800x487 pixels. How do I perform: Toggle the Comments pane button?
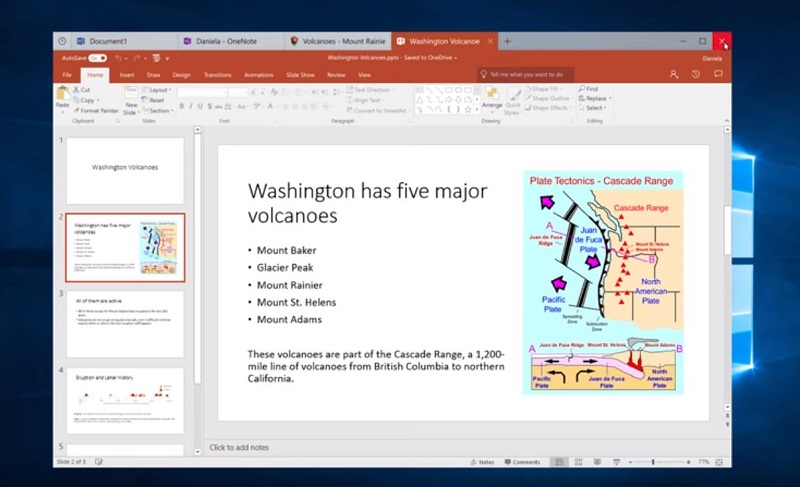click(522, 462)
